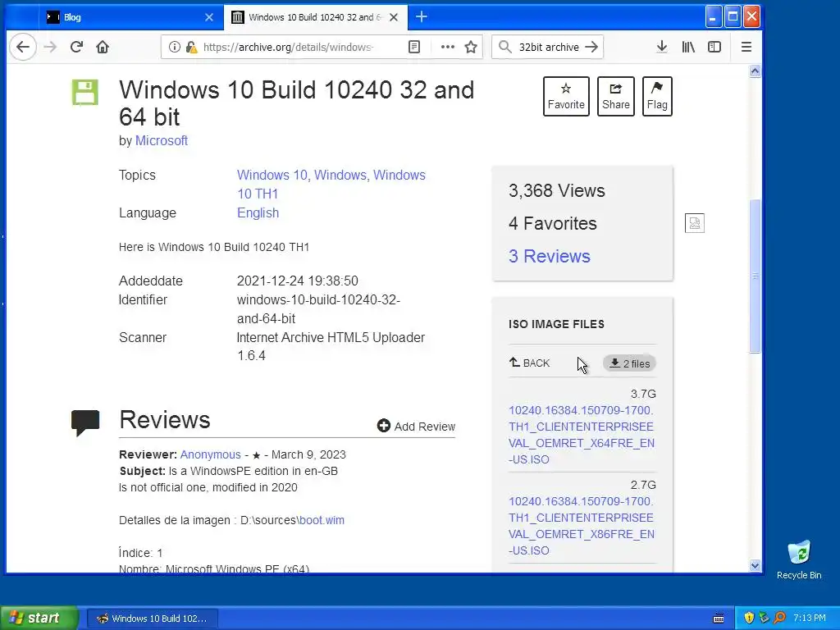This screenshot has width=840, height=630.
Task: Jump to the 3 Reviews link
Action: point(549,256)
